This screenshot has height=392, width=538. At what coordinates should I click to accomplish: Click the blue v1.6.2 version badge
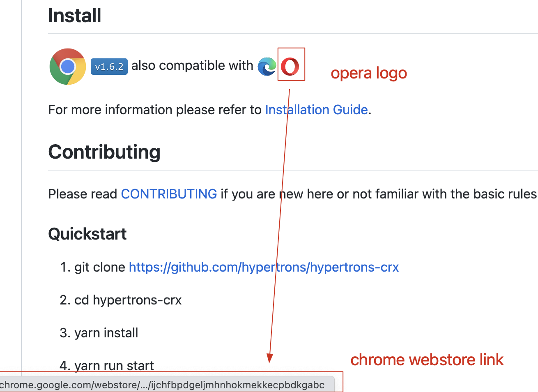click(109, 66)
